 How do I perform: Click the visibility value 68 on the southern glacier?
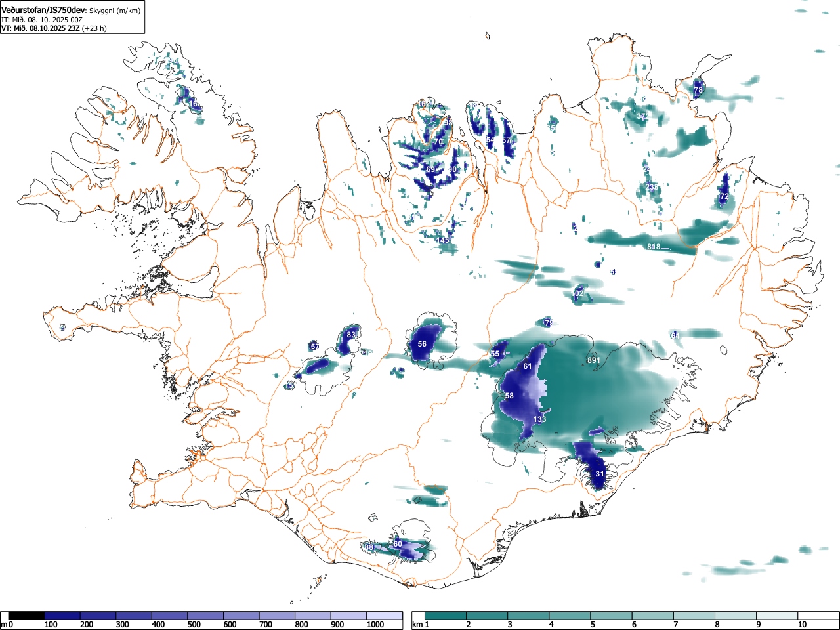click(x=369, y=547)
